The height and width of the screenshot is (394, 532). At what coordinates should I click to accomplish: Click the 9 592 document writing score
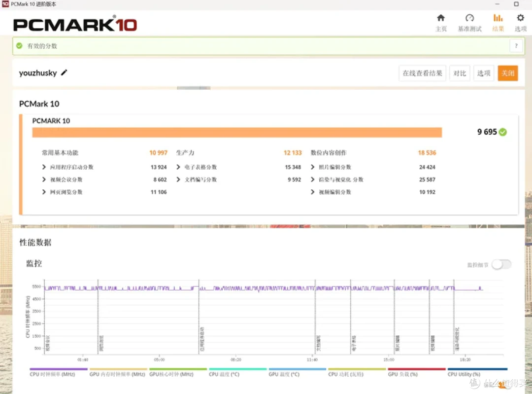pos(294,179)
